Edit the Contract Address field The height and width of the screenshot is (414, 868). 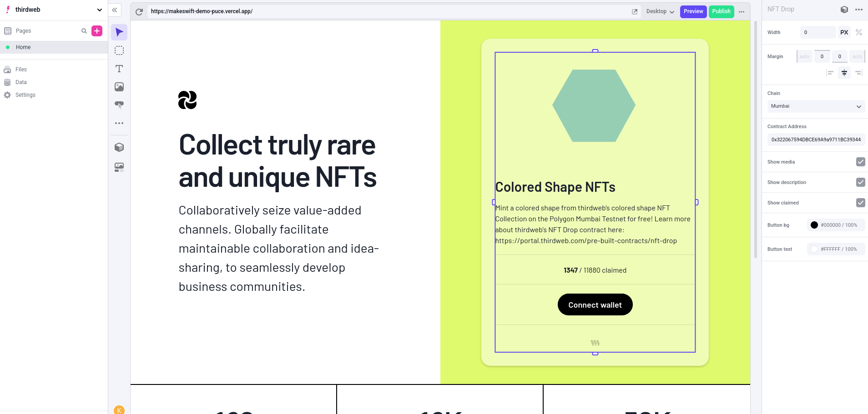click(x=816, y=140)
